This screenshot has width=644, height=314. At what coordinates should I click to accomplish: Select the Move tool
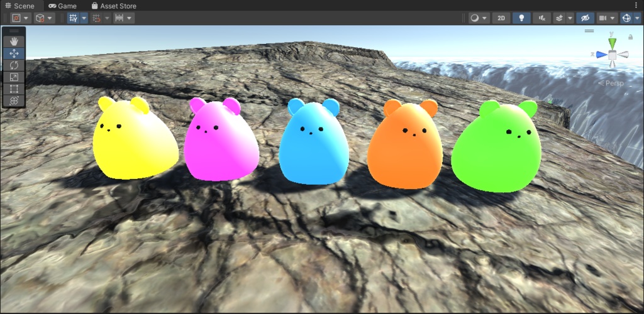coord(14,53)
